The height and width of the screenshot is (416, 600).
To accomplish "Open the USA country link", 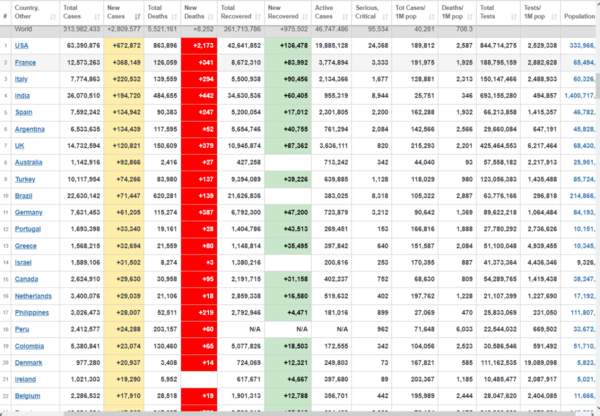I will click(22, 45).
